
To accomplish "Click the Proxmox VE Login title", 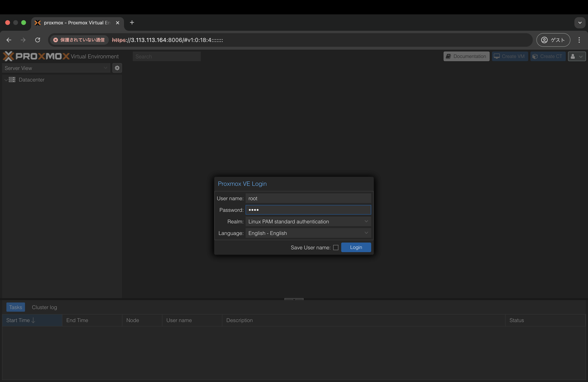I will pos(242,184).
